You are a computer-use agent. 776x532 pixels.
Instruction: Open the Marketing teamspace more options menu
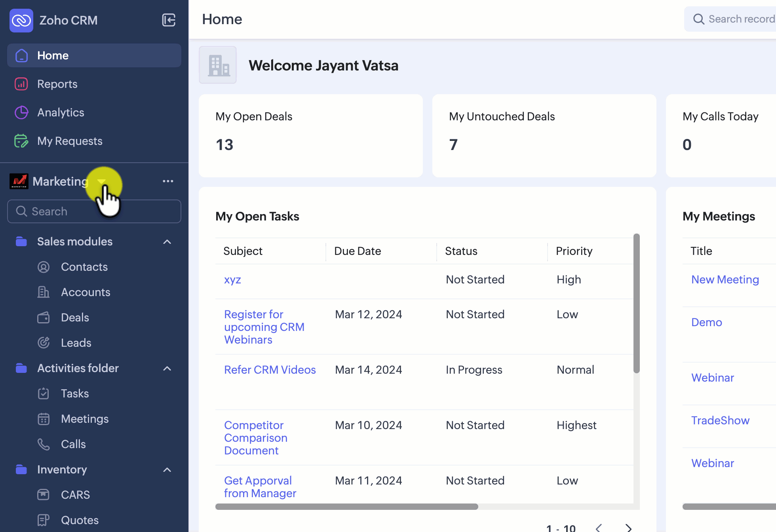point(168,181)
